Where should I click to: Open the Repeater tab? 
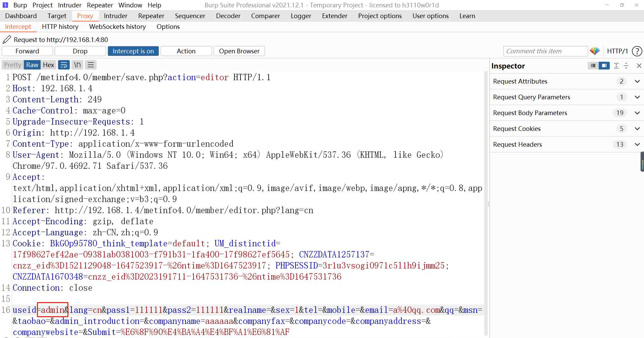(x=151, y=16)
